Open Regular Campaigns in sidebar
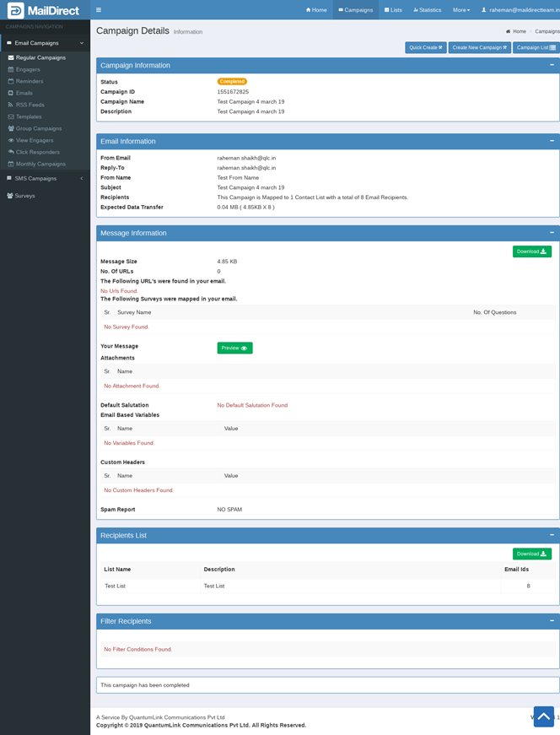Screen dimensions: 560x735 click(x=40, y=57)
